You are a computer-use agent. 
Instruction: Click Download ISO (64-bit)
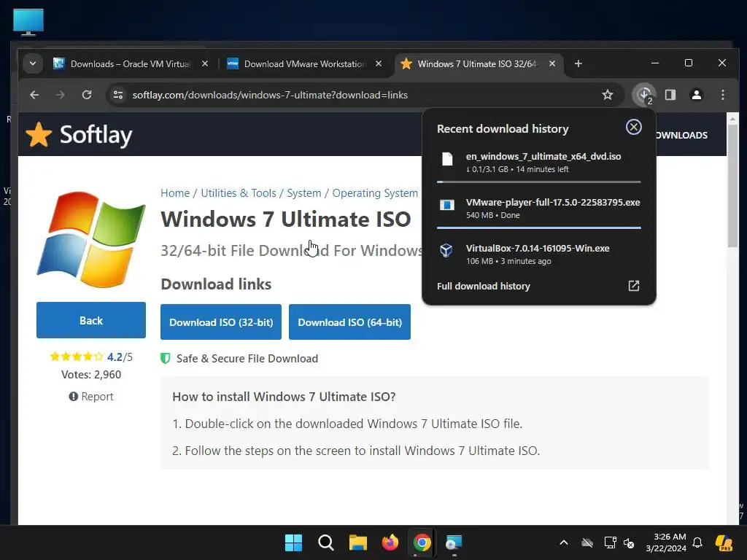pyautogui.click(x=349, y=322)
